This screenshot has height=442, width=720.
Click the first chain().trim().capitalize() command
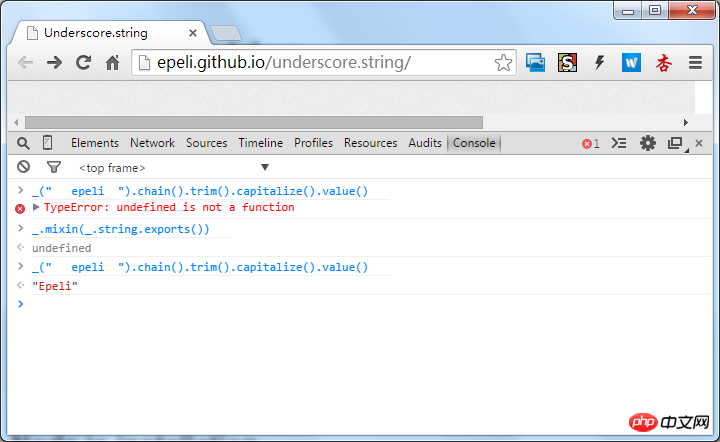coord(200,191)
